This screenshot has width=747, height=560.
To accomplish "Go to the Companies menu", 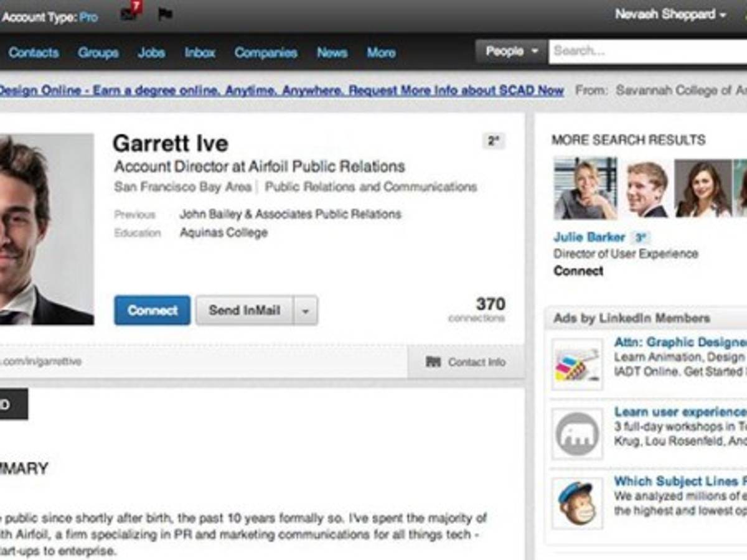I will 266,53.
